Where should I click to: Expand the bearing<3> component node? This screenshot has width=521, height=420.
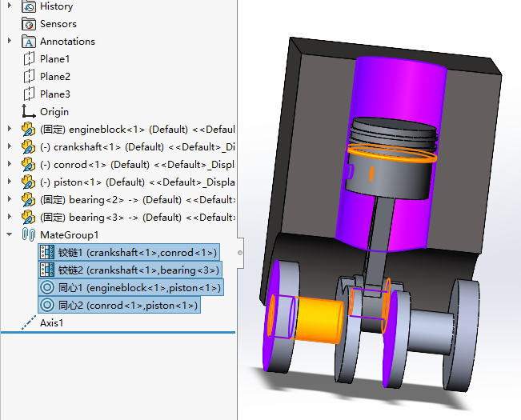[10, 218]
